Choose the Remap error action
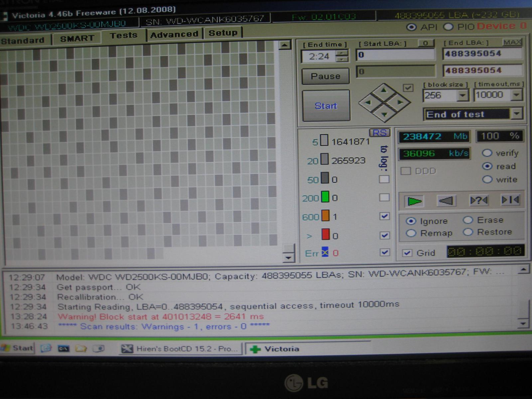Viewport: 532px width, 399px height. pyautogui.click(x=411, y=233)
